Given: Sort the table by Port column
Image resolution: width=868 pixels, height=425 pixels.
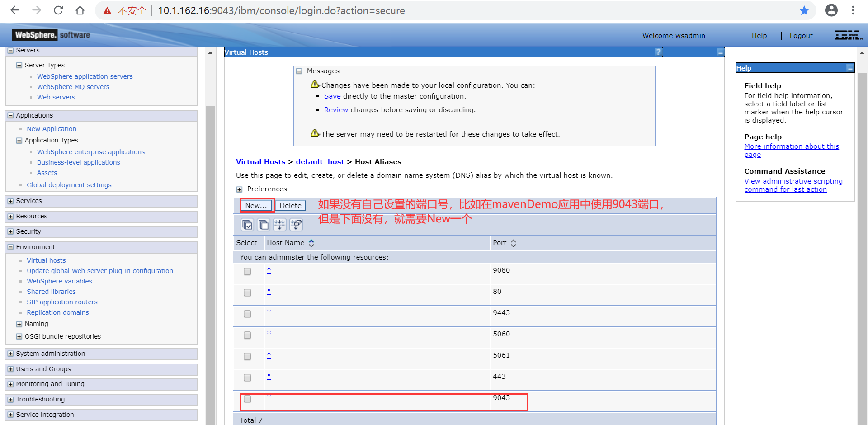Looking at the screenshot, I should pyautogui.click(x=513, y=243).
